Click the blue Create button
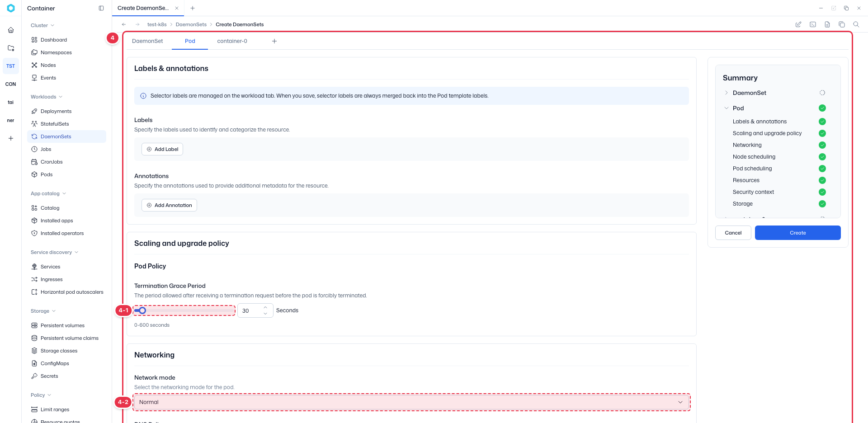Screen dimensions: 868x423 [x=797, y=233]
